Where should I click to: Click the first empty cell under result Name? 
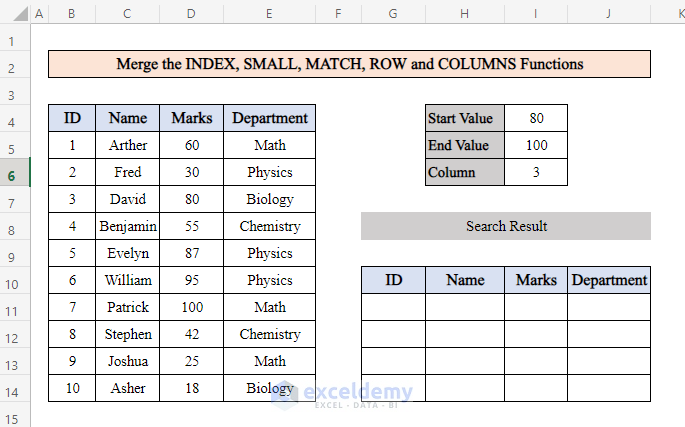coord(465,307)
